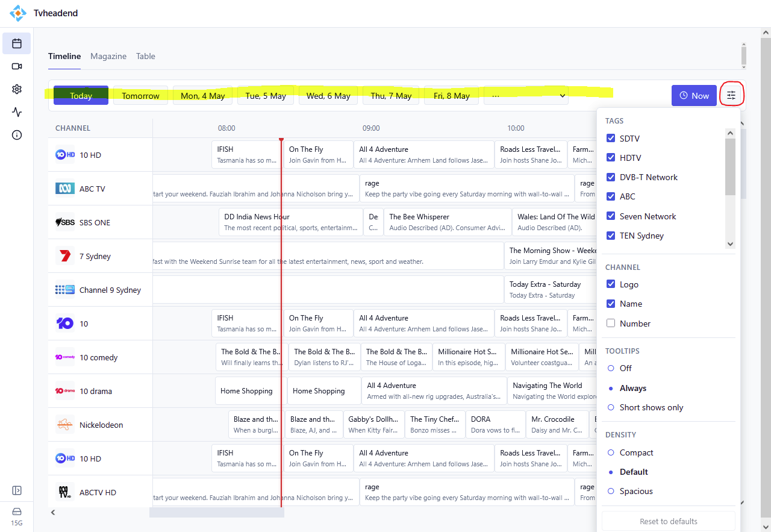Click the horizontal timeline scrollbar thumb
The image size is (771, 532).
tap(216, 512)
